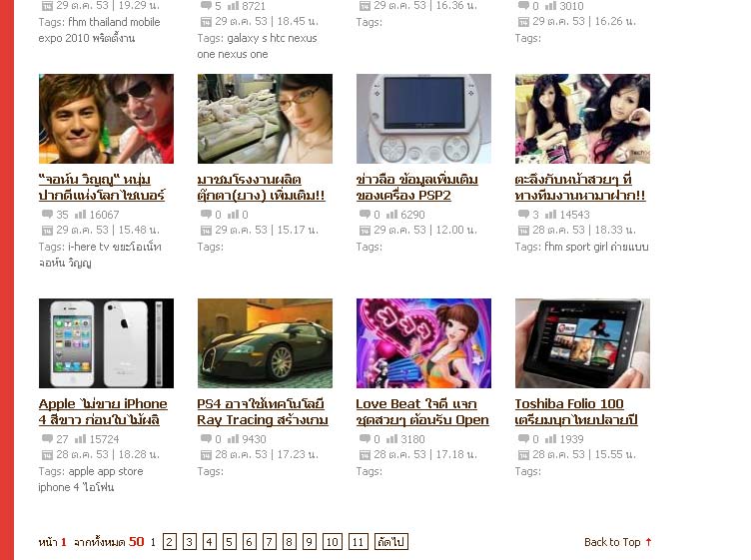Image resolution: width=751 pixels, height=560 pixels.
Task: Open Toshiba Folio 100 article link
Action: [576, 411]
